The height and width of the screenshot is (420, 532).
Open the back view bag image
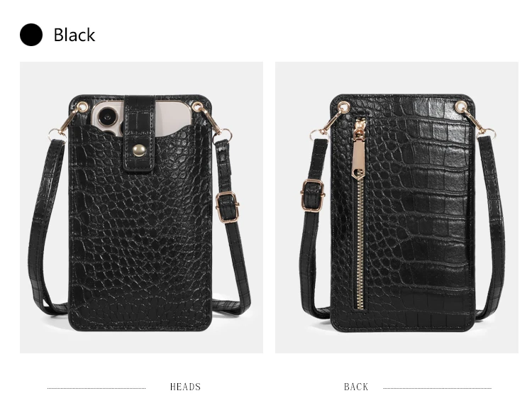pyautogui.click(x=397, y=207)
